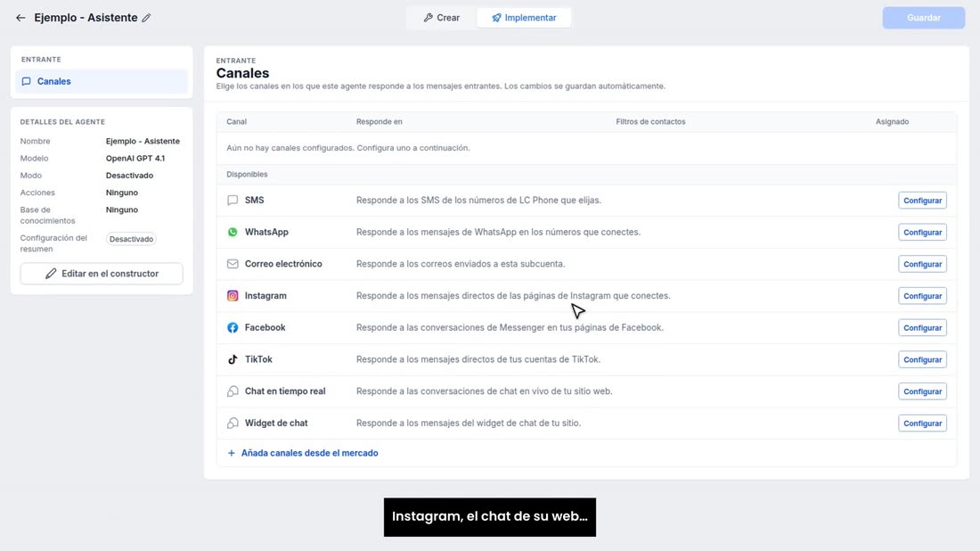Click the WhatsApp channel name

(267, 232)
